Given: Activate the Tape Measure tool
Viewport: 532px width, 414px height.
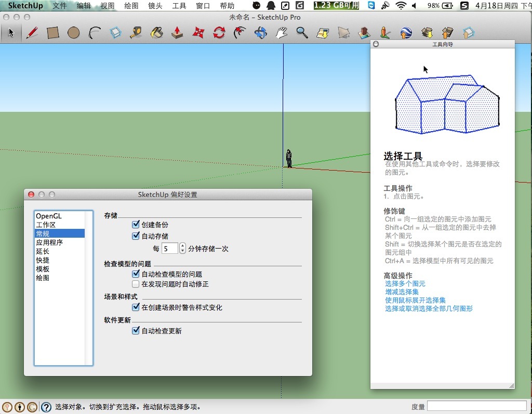Looking at the screenshot, I should click(136, 33).
